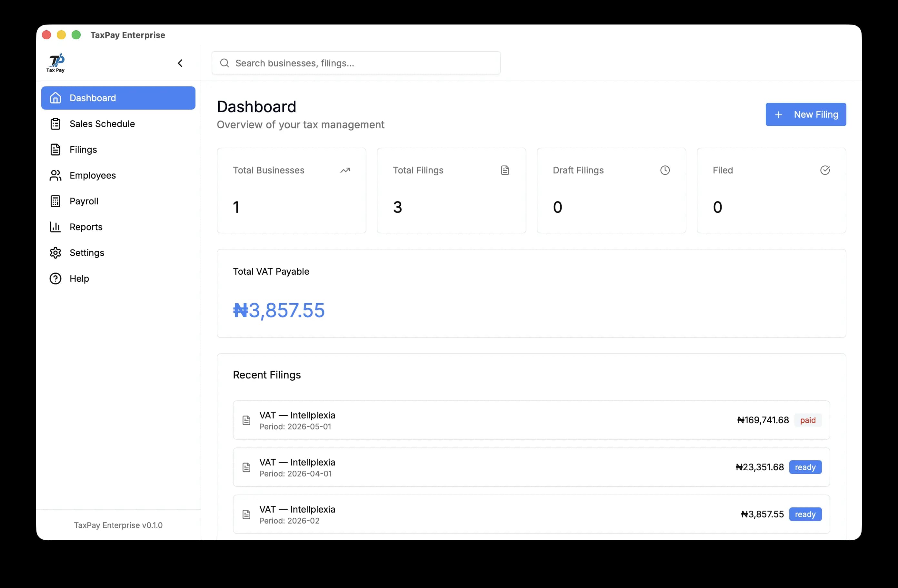Click the New Filing button
The width and height of the screenshot is (898, 588).
[x=805, y=114]
